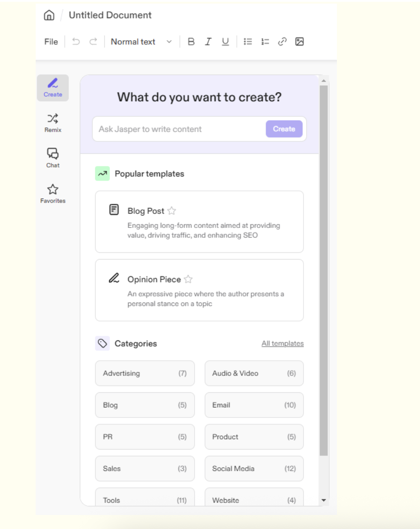Toggle bold formatting
420x529 pixels.
click(191, 42)
